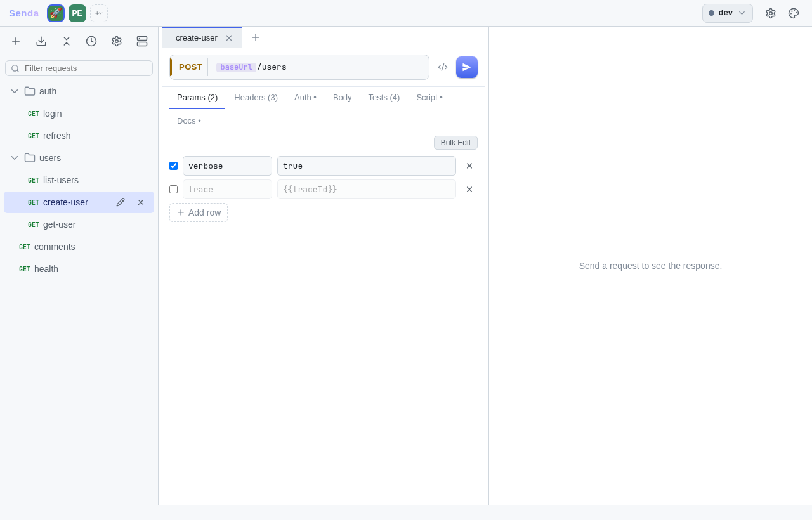Click the Bulk Edit button
The image size is (812, 520).
coord(455,143)
